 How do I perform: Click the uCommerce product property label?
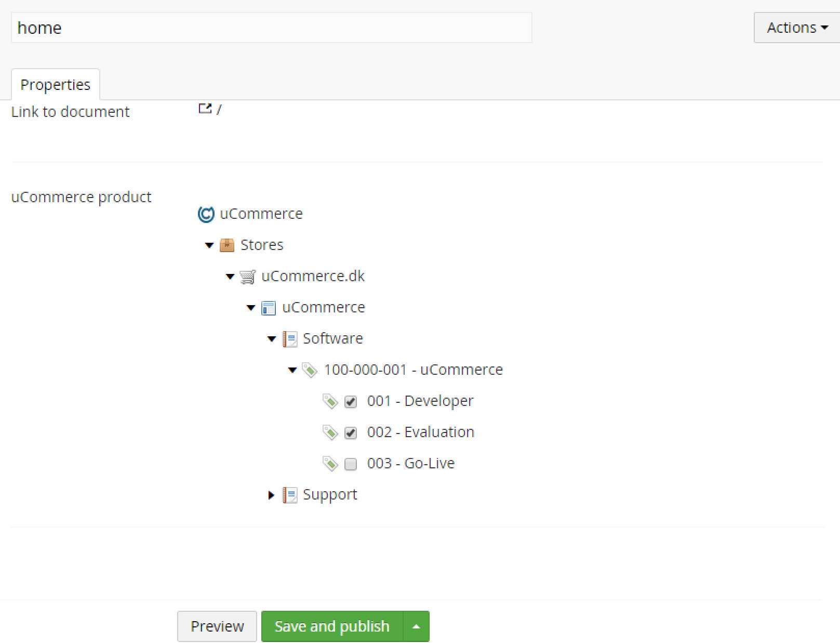pos(82,198)
